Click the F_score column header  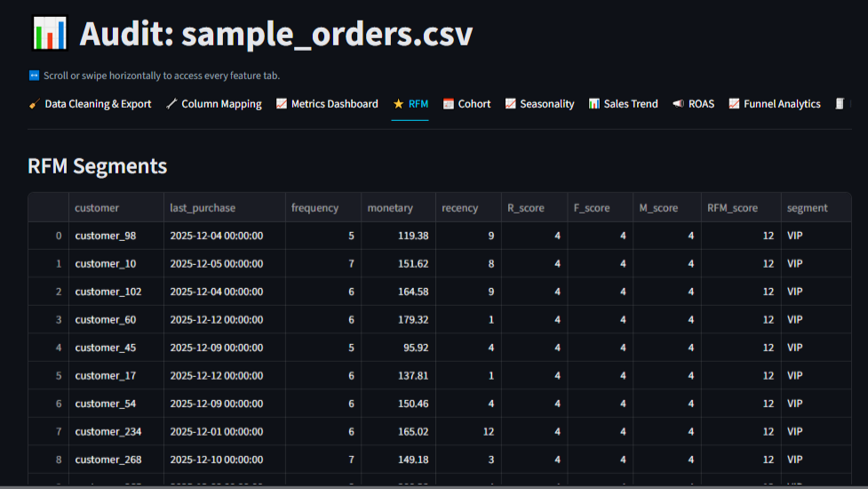pyautogui.click(x=600, y=208)
